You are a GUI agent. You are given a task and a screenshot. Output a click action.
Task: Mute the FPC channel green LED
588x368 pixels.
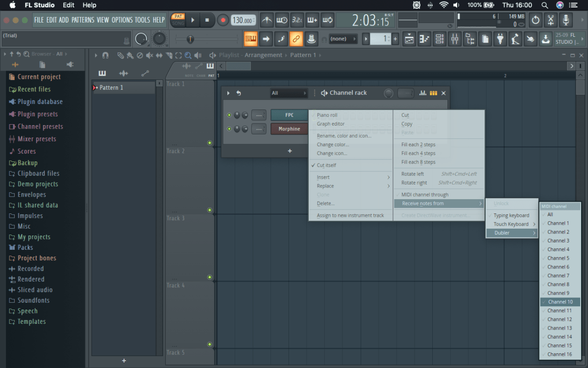(x=229, y=115)
